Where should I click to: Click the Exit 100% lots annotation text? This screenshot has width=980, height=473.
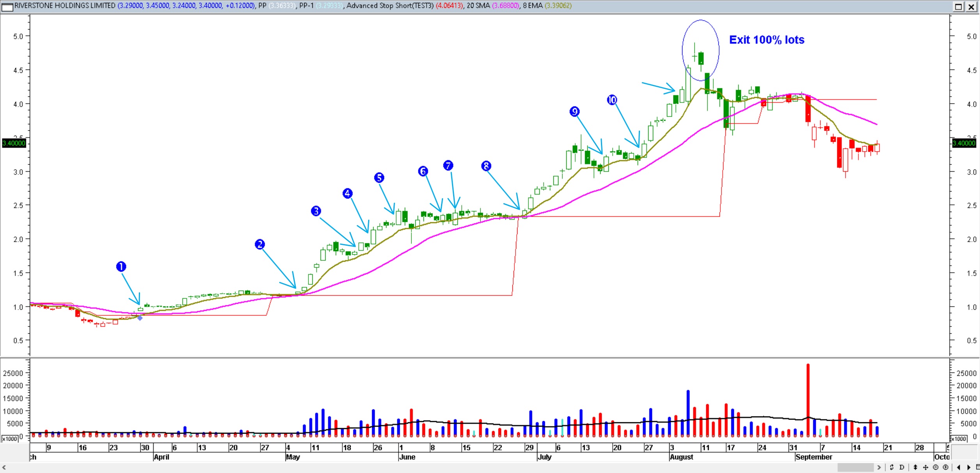(x=766, y=39)
